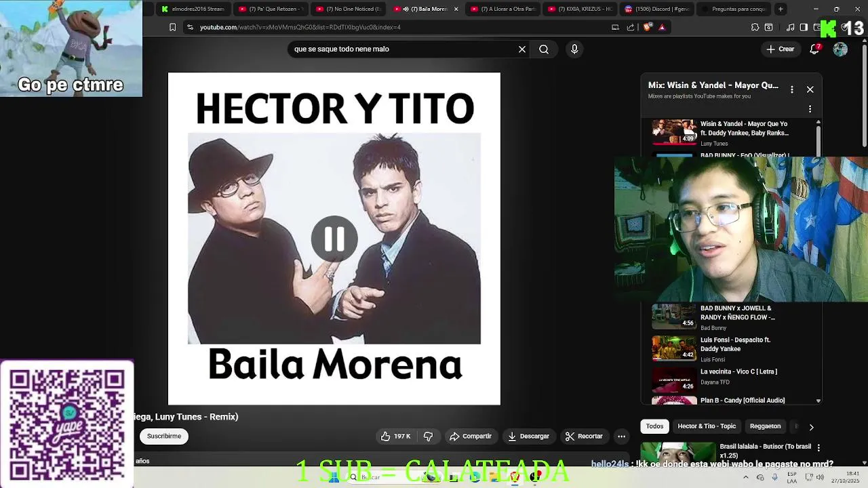868x488 pixels.
Task: Share the video via Compartir
Action: click(x=471, y=436)
